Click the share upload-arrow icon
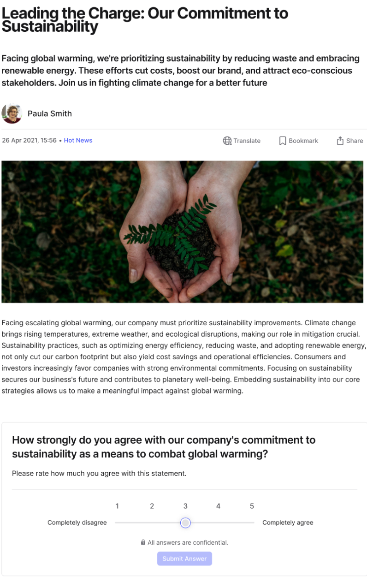Screen dimensions: 367x588 point(340,140)
